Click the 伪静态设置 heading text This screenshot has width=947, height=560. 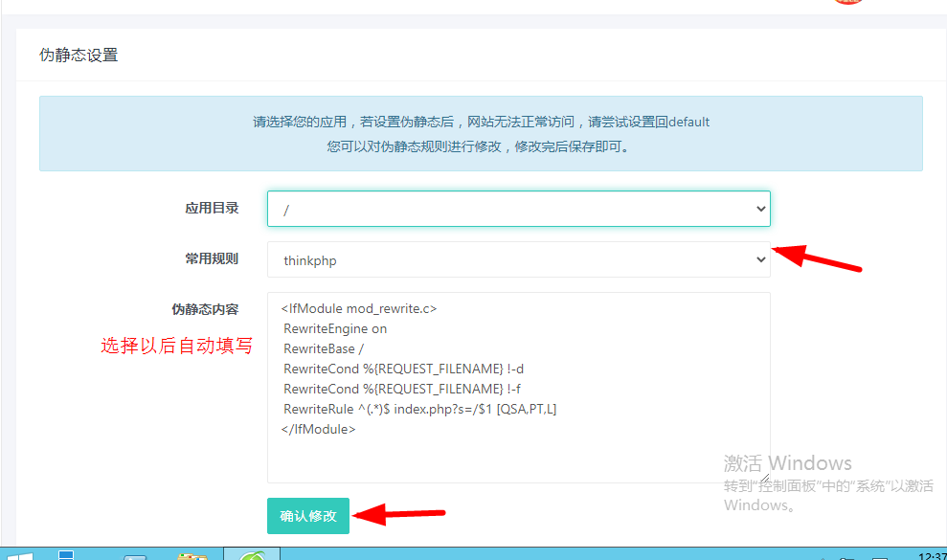[x=79, y=55]
